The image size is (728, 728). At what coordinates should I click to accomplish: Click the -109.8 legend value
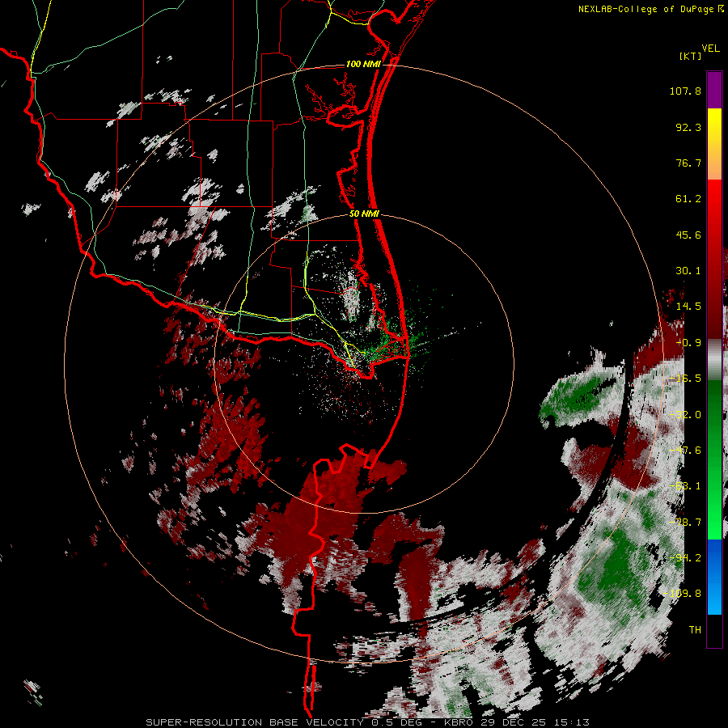point(683,594)
